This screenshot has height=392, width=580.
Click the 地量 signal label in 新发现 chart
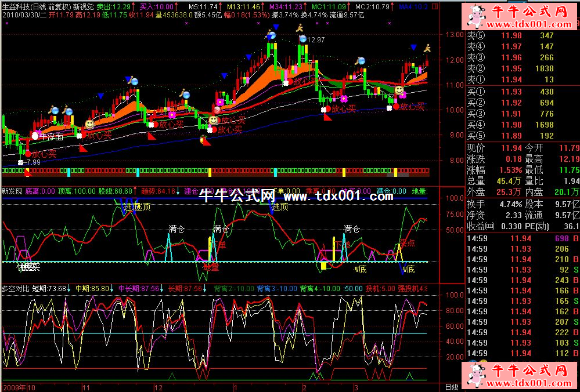tap(211, 267)
